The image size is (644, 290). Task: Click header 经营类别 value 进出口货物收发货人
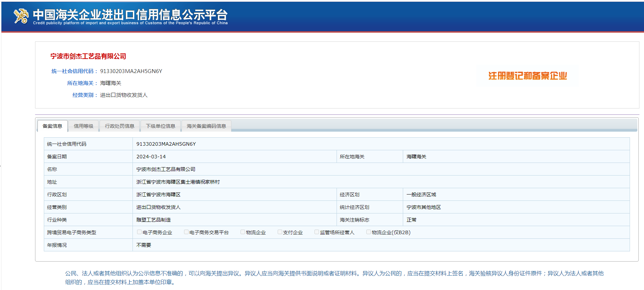pos(124,95)
